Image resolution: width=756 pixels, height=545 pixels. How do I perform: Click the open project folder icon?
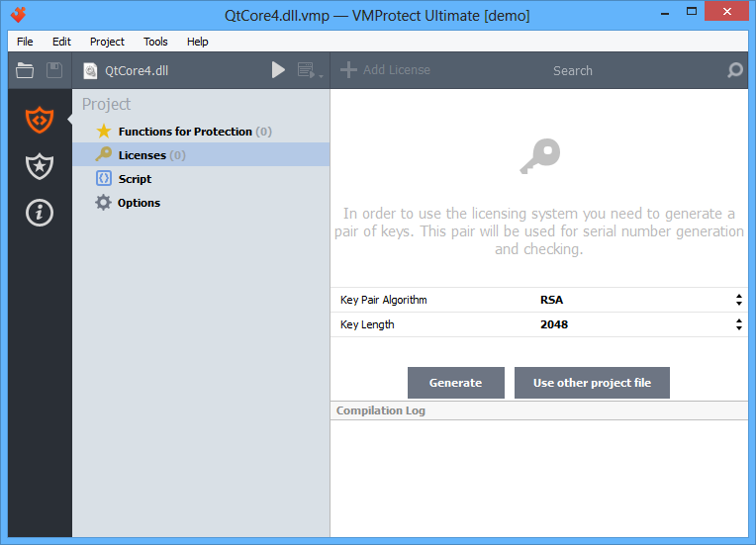click(25, 70)
